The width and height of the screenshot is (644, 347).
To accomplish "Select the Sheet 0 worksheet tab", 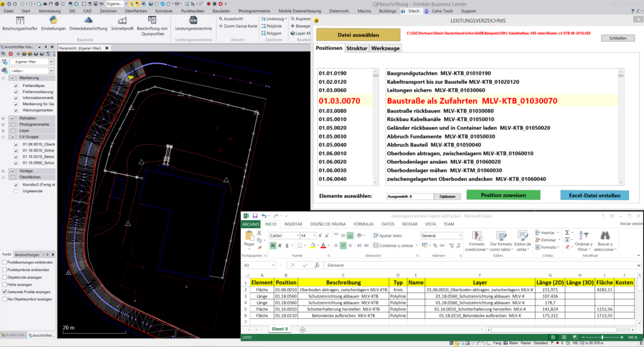I will click(280, 329).
